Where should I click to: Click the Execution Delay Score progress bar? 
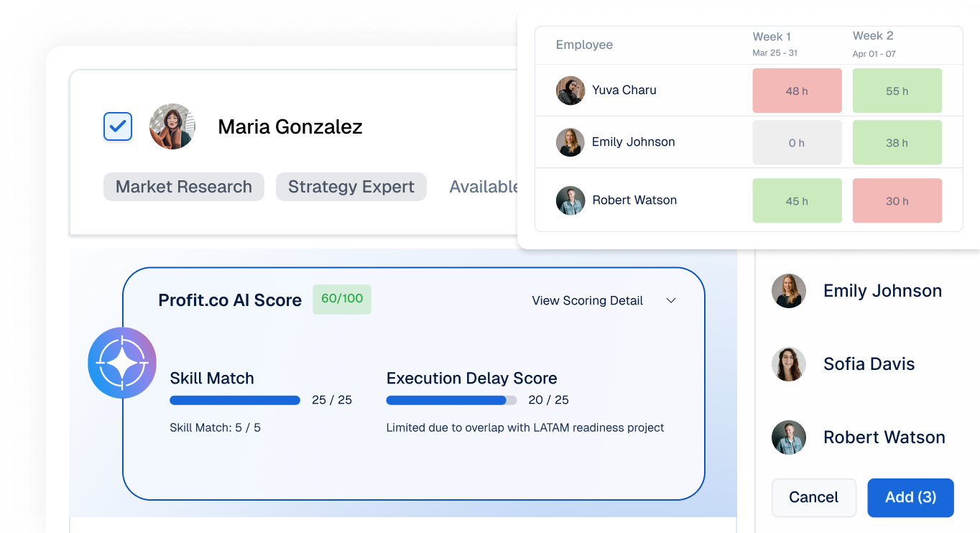click(451, 400)
